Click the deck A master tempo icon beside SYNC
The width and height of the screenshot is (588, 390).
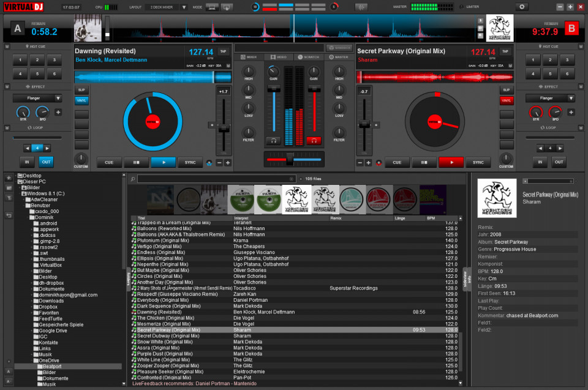[x=209, y=163]
